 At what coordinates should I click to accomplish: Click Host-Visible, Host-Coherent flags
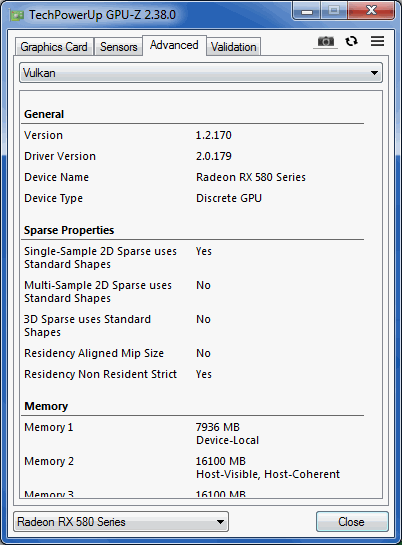(268, 474)
